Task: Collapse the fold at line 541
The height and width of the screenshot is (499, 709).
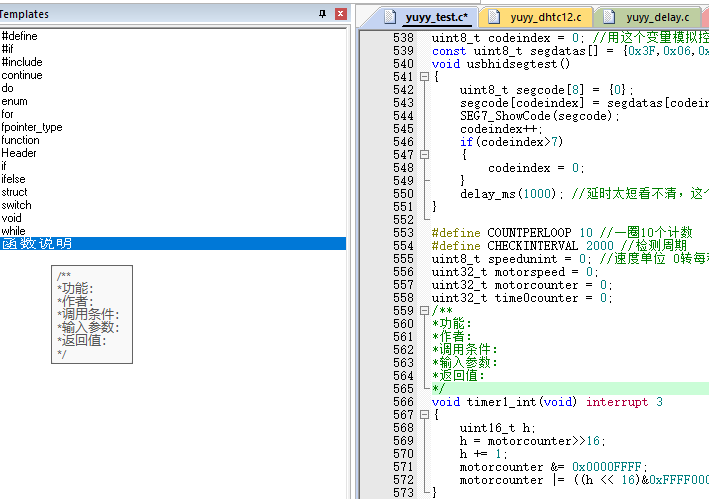Action: tap(424, 77)
